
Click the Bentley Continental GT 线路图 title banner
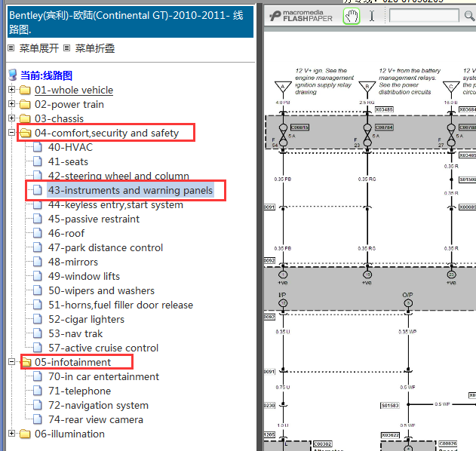tap(131, 22)
